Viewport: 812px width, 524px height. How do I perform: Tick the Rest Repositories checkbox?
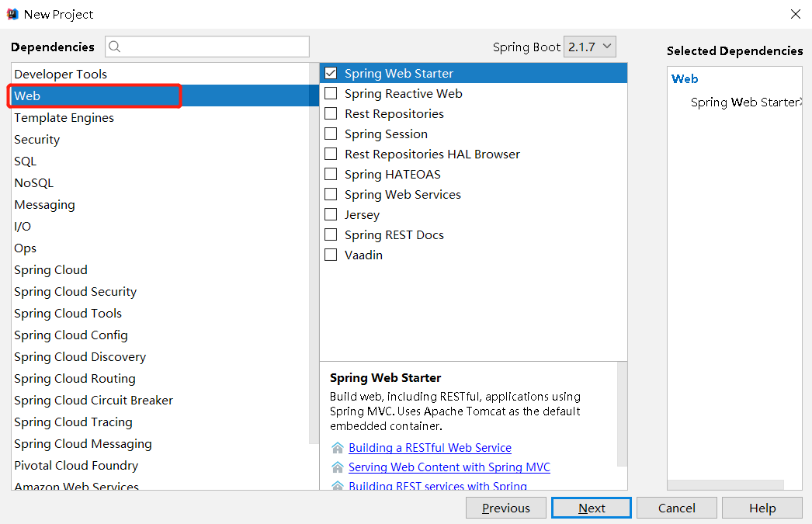coord(331,113)
